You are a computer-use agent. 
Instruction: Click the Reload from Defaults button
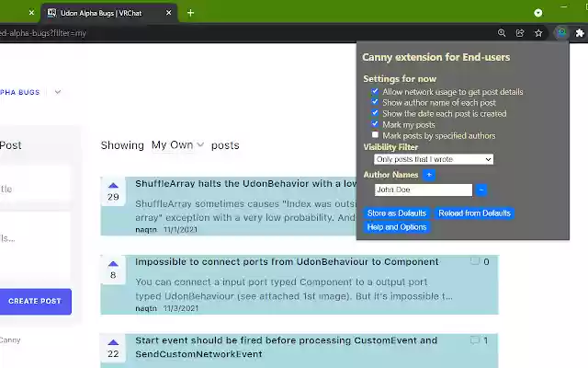(474, 213)
